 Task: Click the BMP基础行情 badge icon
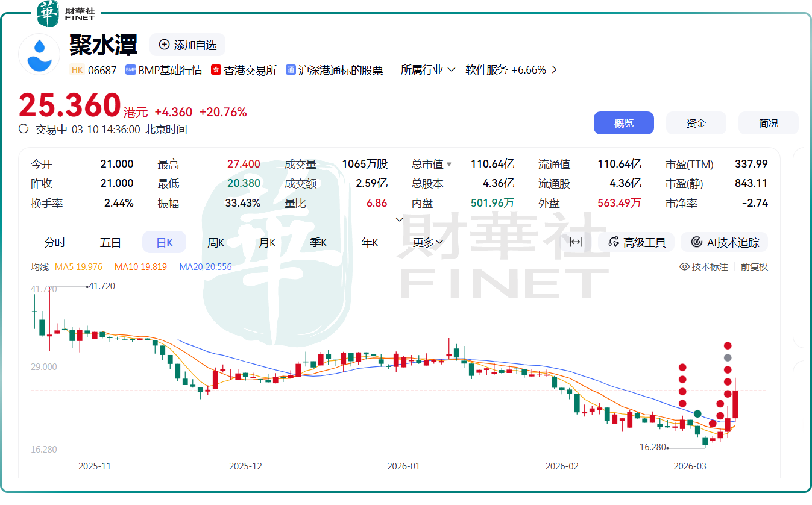tap(131, 70)
